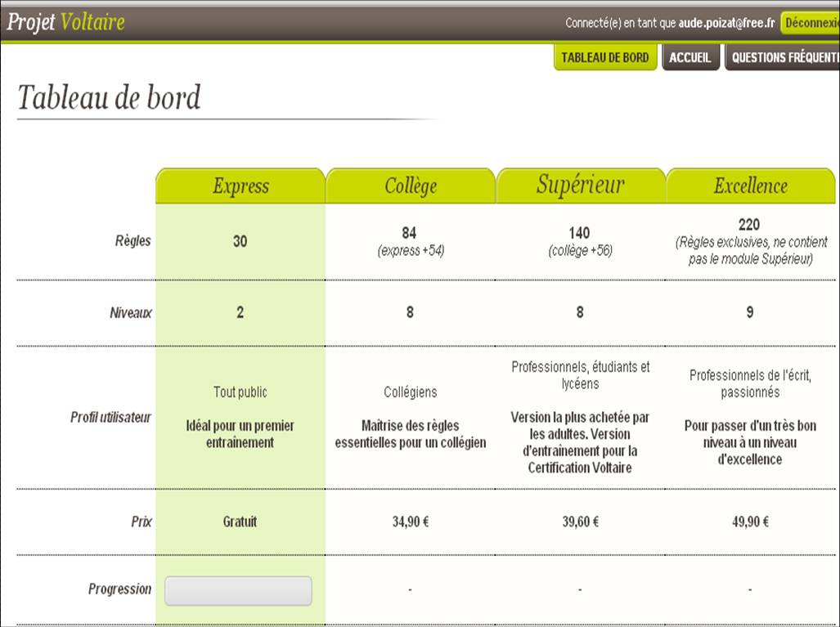The image size is (840, 627).
Task: Select the Collège module header
Action: tap(411, 186)
